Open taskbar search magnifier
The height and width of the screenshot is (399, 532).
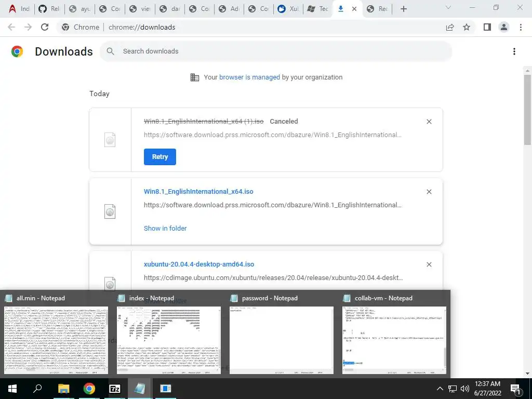click(x=37, y=389)
